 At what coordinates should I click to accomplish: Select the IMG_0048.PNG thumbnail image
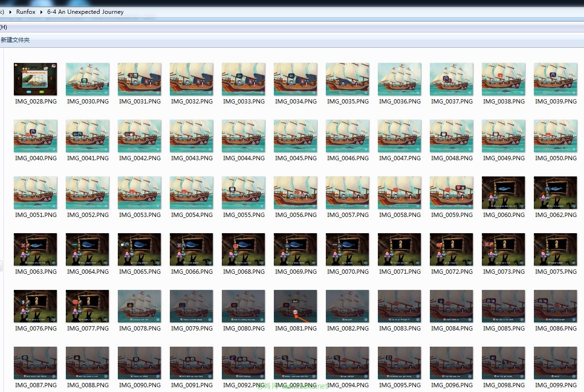pos(451,136)
